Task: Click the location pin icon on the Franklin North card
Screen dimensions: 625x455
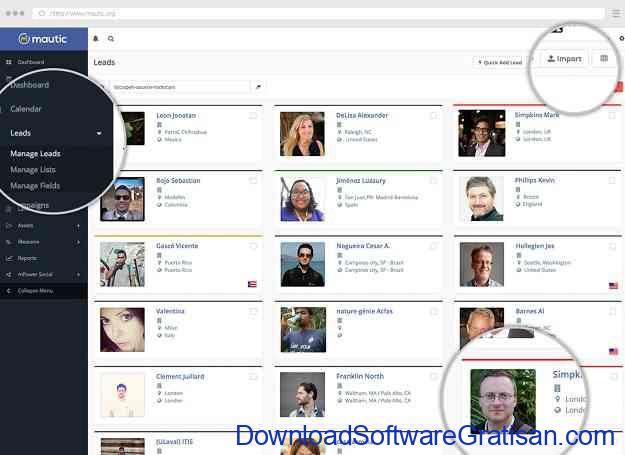Action: (340, 393)
